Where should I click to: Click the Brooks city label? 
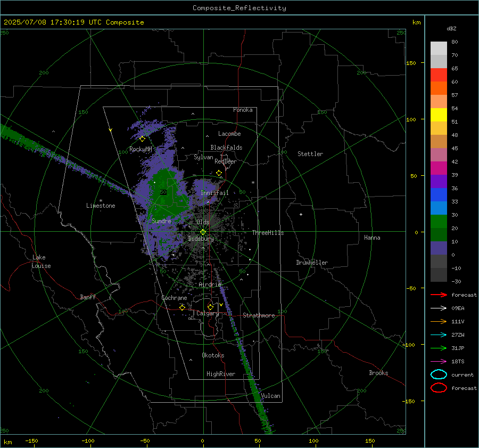(x=378, y=373)
